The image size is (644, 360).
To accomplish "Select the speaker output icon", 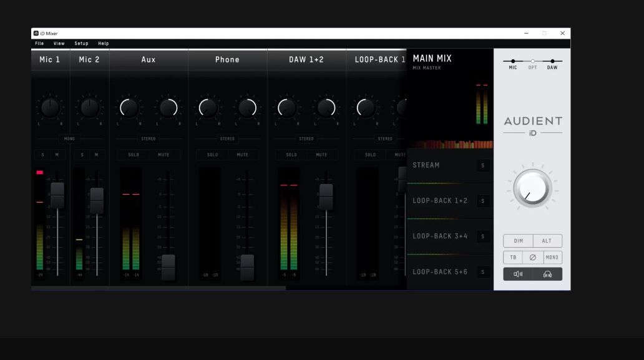I will (518, 274).
